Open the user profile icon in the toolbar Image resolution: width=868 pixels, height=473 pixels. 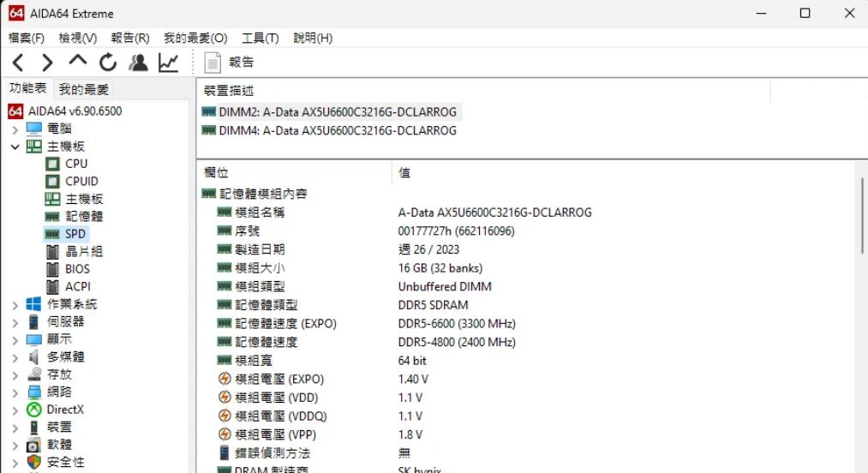pyautogui.click(x=138, y=63)
